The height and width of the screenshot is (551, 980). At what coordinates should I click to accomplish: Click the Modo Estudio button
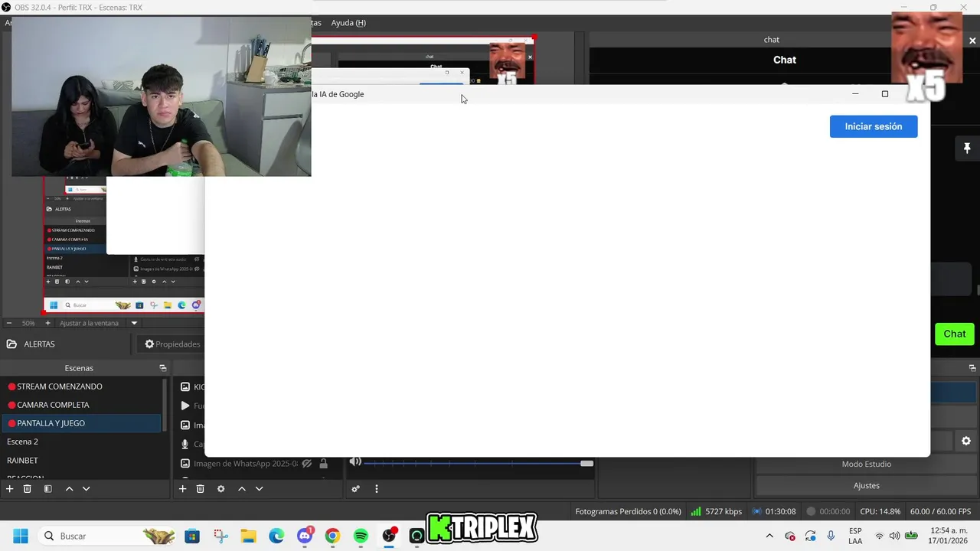(866, 464)
